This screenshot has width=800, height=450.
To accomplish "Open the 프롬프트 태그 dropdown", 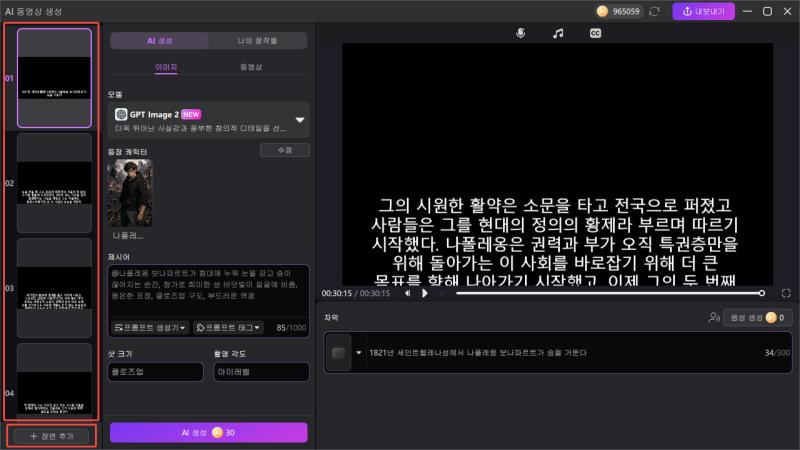I will 228,328.
